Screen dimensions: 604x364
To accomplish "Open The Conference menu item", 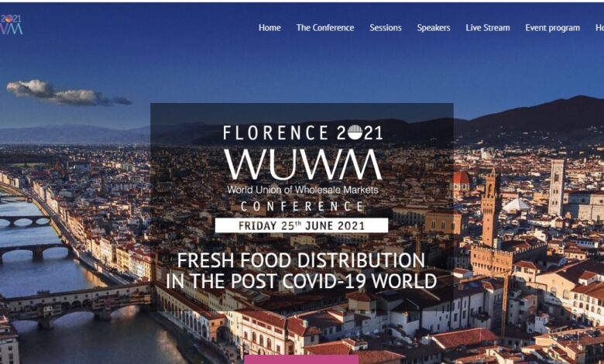I will coord(325,28).
